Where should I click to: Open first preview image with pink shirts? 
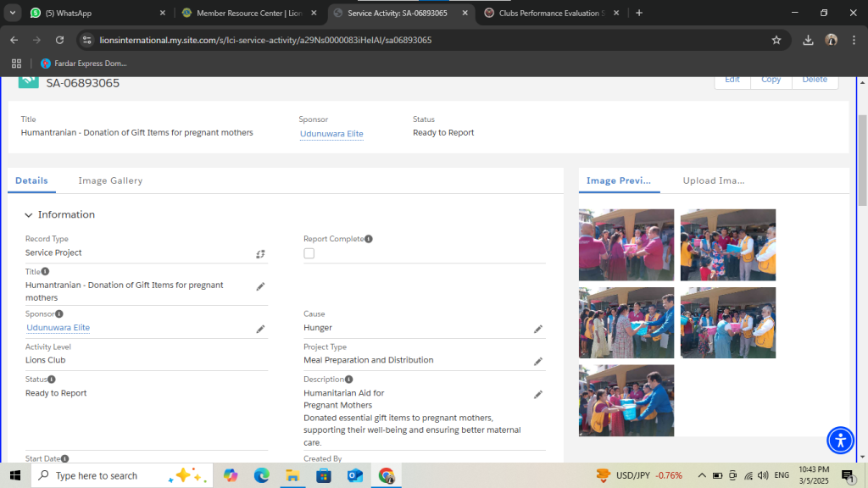[626, 245]
